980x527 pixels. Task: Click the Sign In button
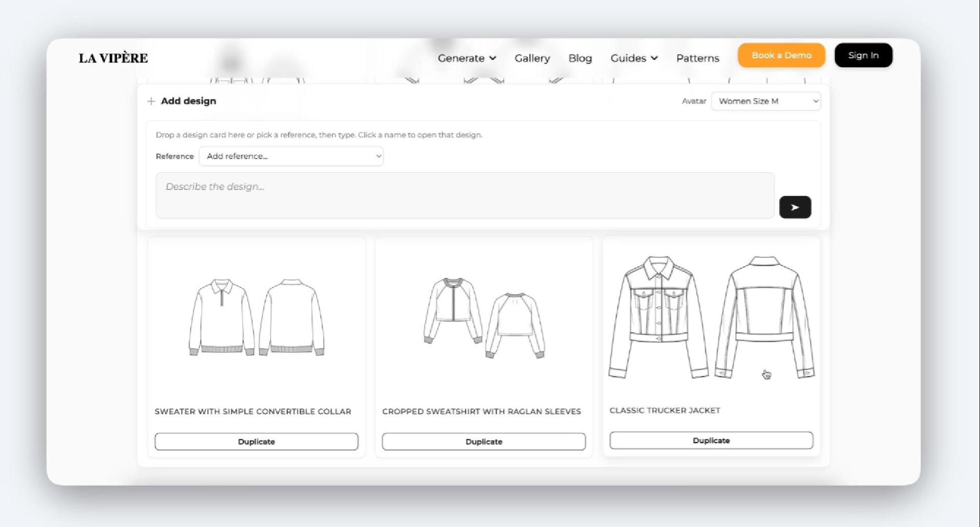(x=863, y=55)
